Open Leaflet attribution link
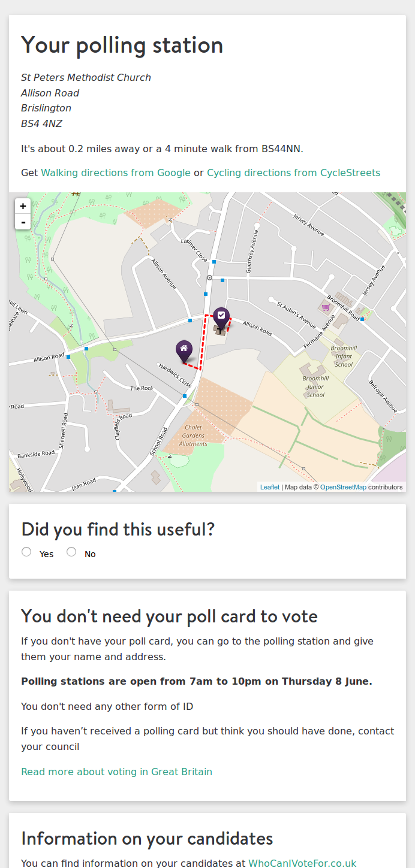The height and width of the screenshot is (868, 415). click(x=269, y=487)
